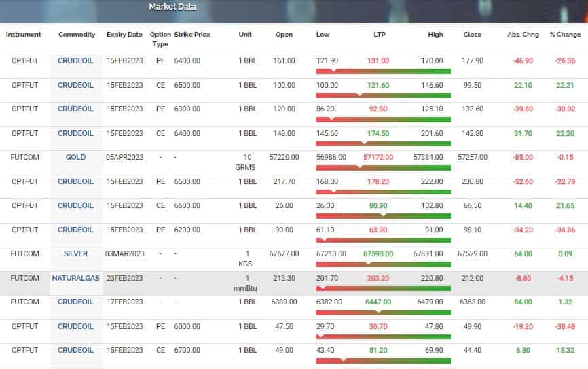The width and height of the screenshot is (588, 369).
Task: Select the high value 6479.00
Action: pos(430,302)
